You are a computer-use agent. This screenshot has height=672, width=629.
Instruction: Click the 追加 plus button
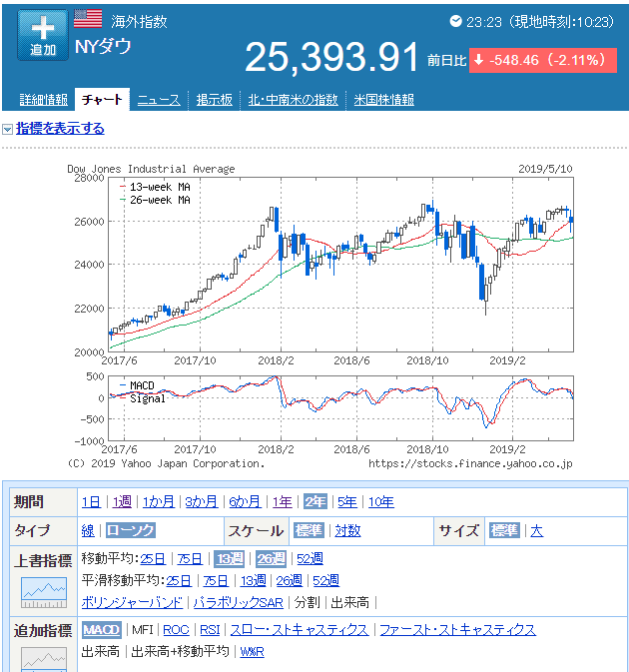click(x=43, y=35)
